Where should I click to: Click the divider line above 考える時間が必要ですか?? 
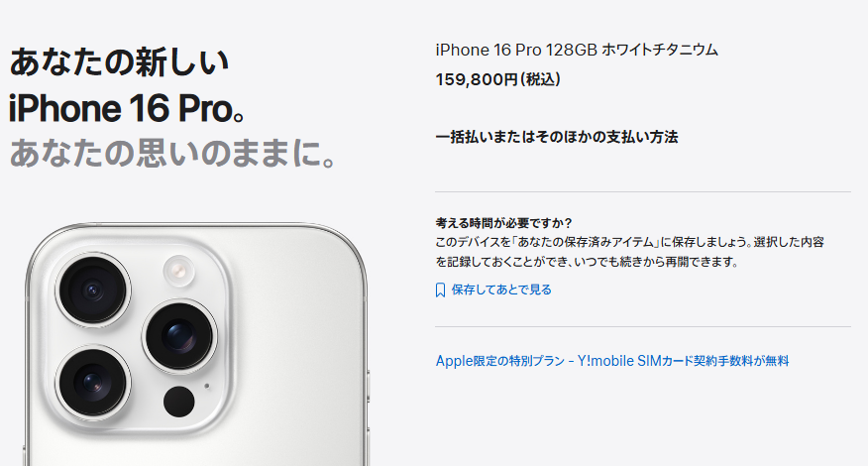coord(643,192)
